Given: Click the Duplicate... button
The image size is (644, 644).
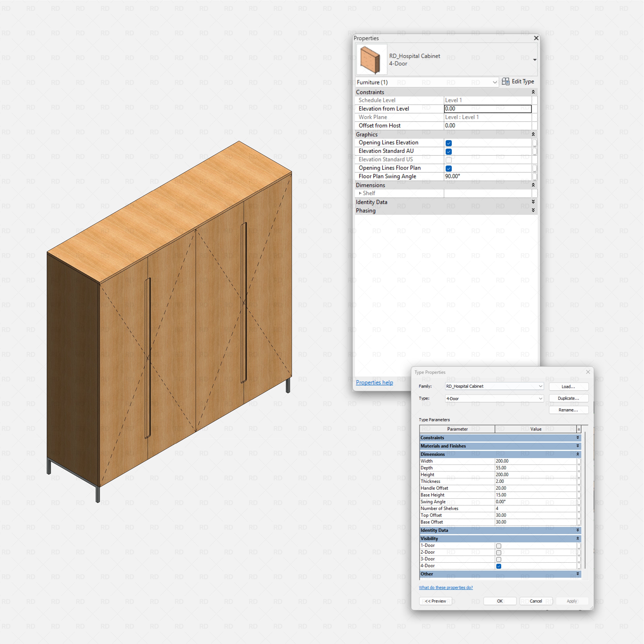Looking at the screenshot, I should 568,398.
